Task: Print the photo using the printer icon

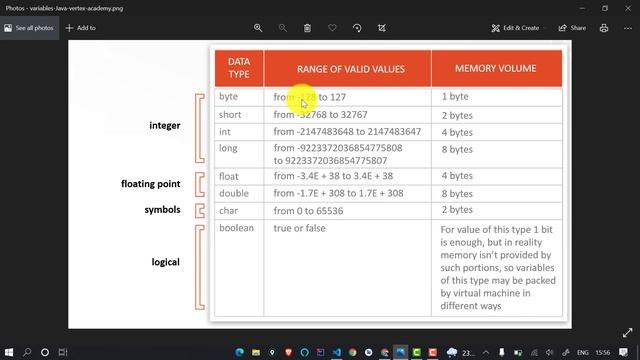Action: [604, 28]
